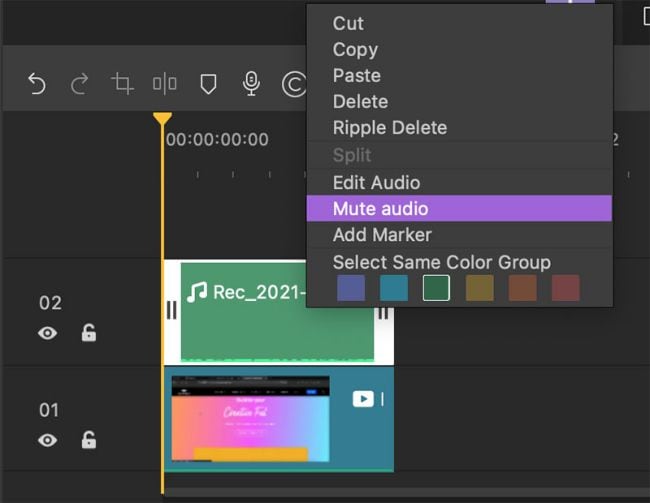Click Select Same Color Group option
Screen dimensions: 650x503
pos(441,262)
